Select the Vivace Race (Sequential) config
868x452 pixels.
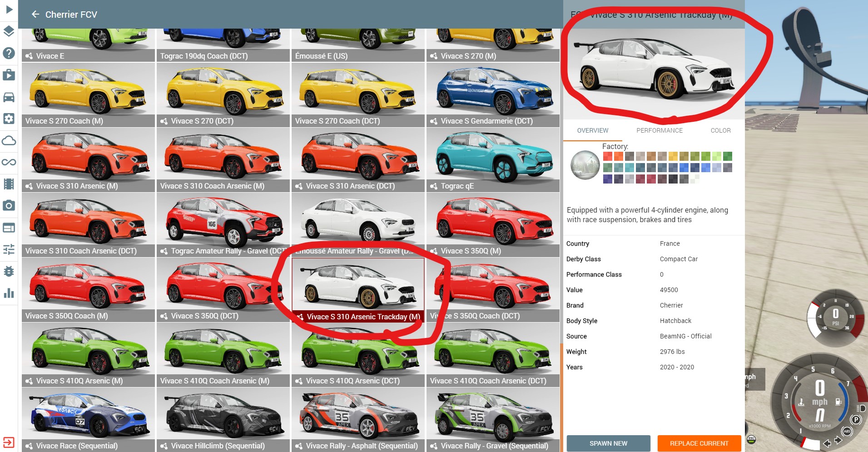tap(88, 420)
